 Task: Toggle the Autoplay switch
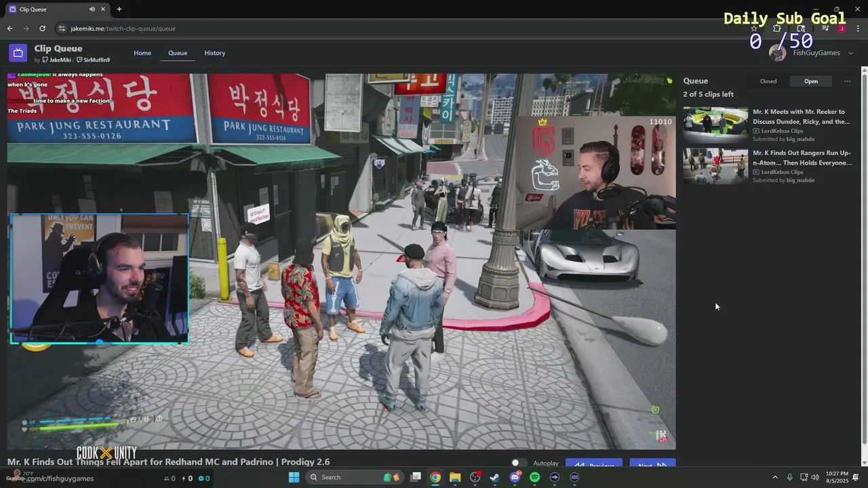point(519,463)
